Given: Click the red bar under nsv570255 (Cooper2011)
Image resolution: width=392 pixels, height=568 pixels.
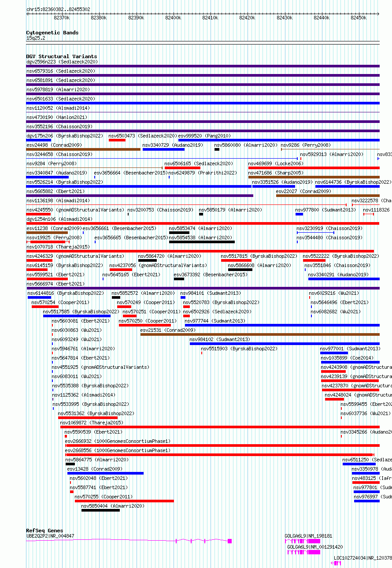Looking at the screenshot, I should (124, 501).
